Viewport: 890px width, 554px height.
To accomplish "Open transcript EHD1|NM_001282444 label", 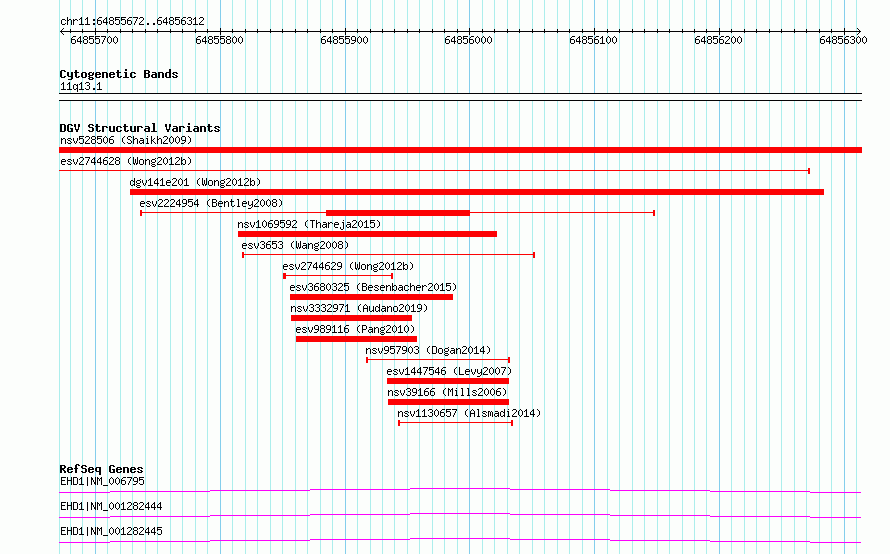I will pyautogui.click(x=111, y=506).
